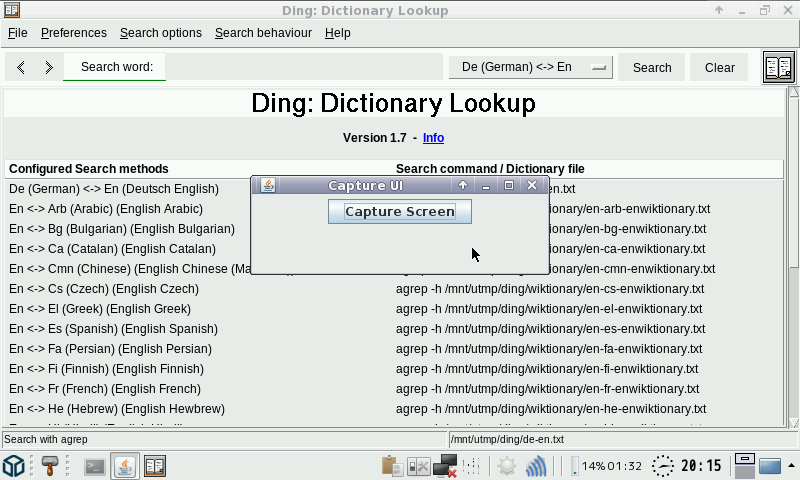Focus the search word input field
Screen dimensions: 800x480
[x=304, y=67]
